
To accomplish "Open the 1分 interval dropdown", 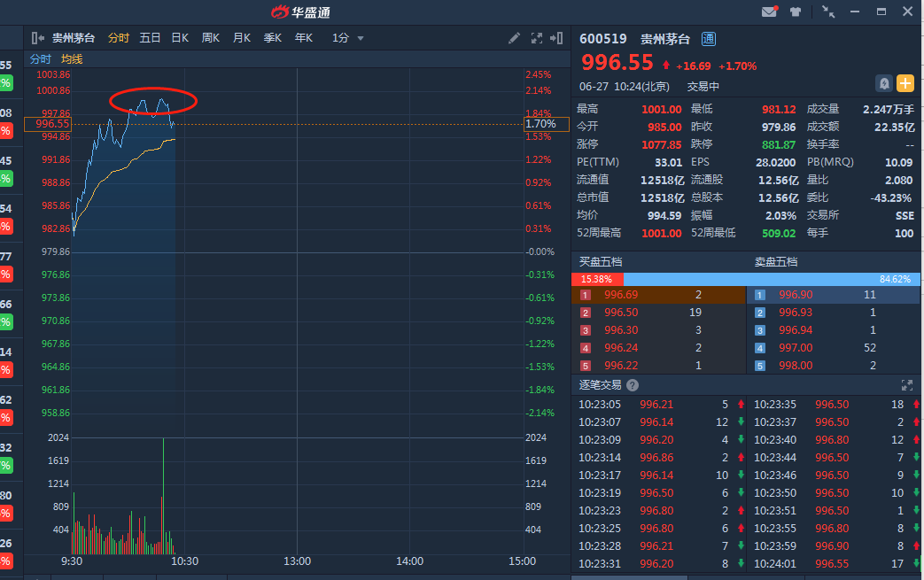I will (x=347, y=38).
